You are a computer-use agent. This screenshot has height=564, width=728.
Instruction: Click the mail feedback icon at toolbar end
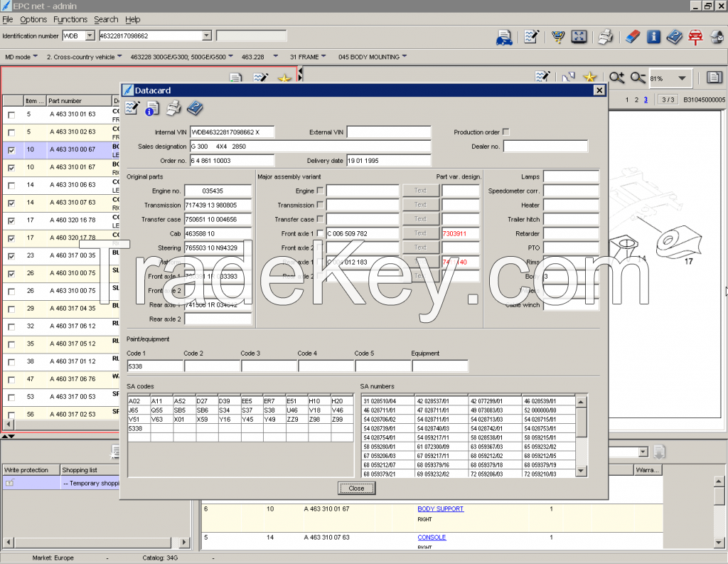(x=717, y=37)
